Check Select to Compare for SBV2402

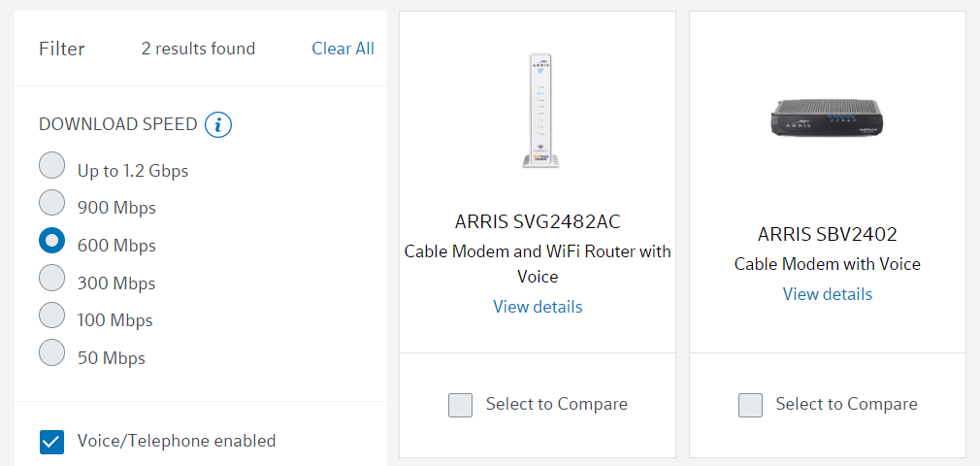(x=750, y=405)
